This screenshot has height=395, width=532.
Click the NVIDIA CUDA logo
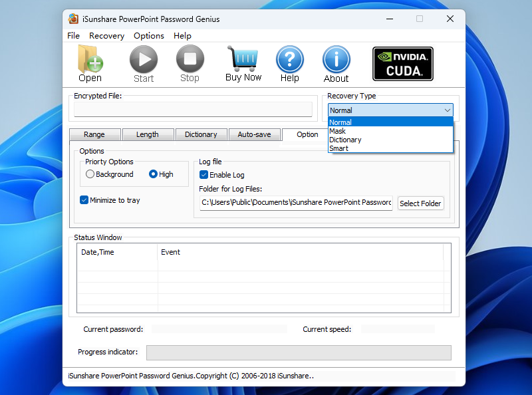(x=403, y=64)
